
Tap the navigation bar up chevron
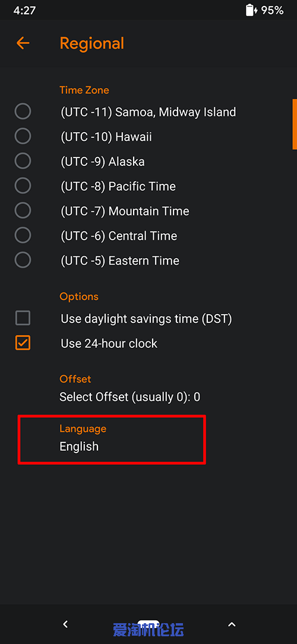point(232,625)
